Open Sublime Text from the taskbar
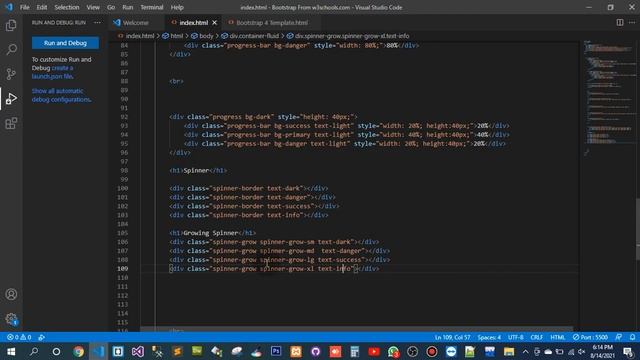Image resolution: width=640 pixels, height=360 pixels. click(x=177, y=351)
